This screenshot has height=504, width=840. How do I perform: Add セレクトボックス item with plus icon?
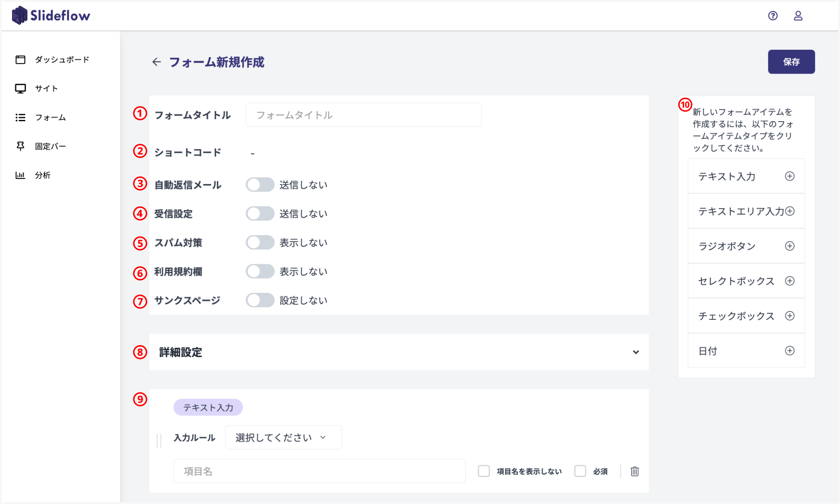(x=789, y=281)
